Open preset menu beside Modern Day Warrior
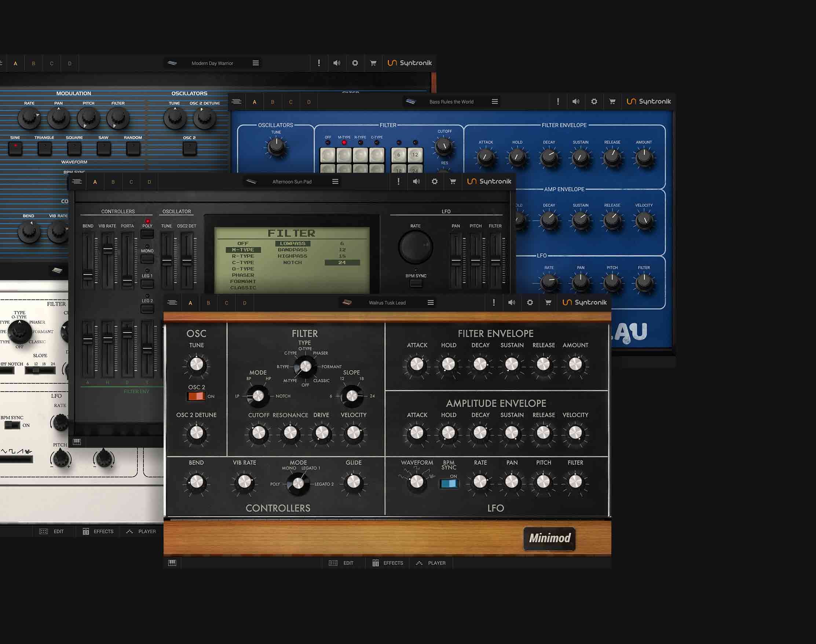Viewport: 816px width, 644px height. pos(256,63)
